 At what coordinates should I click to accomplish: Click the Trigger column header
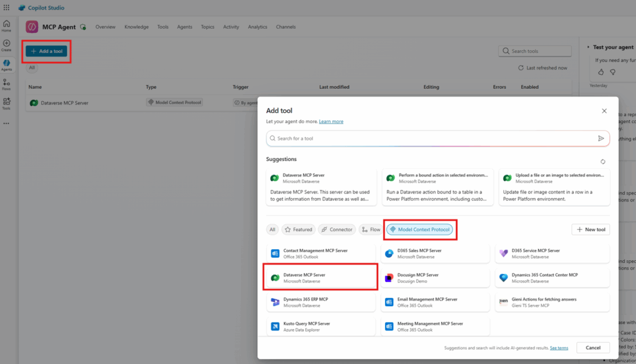point(240,87)
